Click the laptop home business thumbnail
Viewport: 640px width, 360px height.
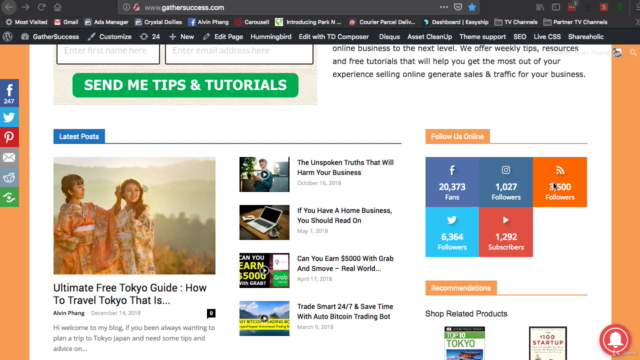pos(264,222)
